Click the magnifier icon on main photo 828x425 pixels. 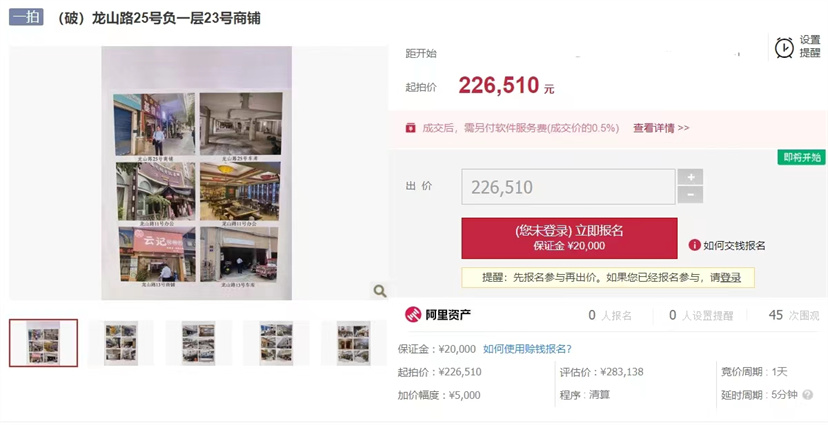380,291
